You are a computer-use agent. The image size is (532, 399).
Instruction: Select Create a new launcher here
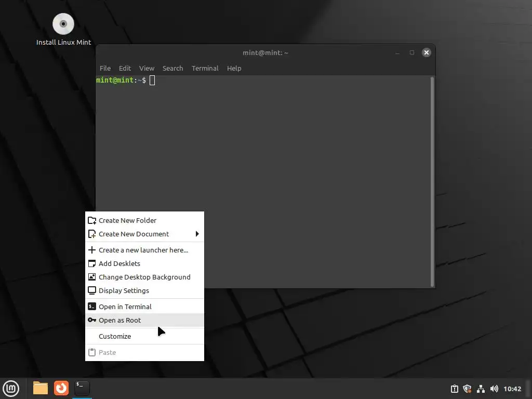144,250
